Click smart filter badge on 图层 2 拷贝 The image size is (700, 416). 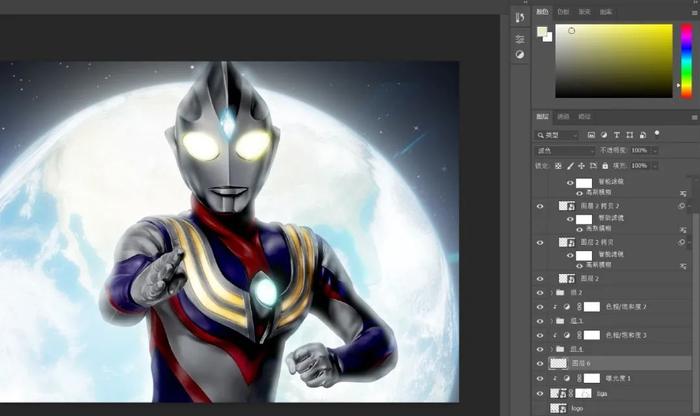(681, 242)
